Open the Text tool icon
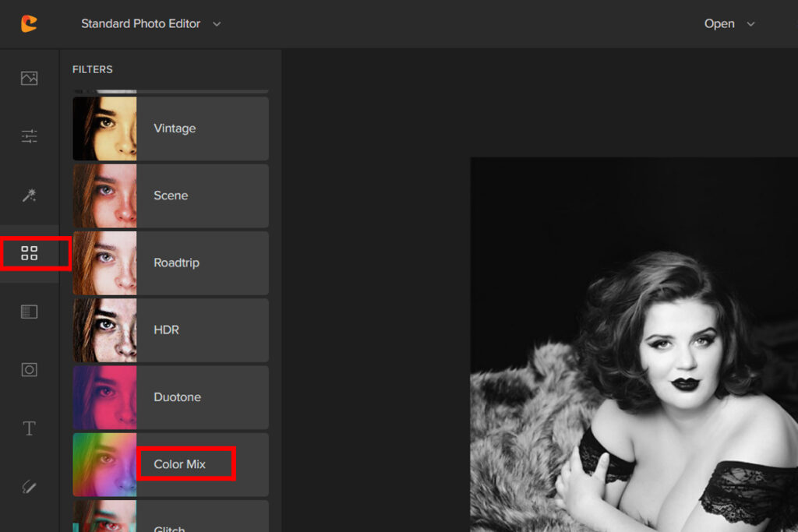Screen dimensions: 798x532 click(29, 428)
